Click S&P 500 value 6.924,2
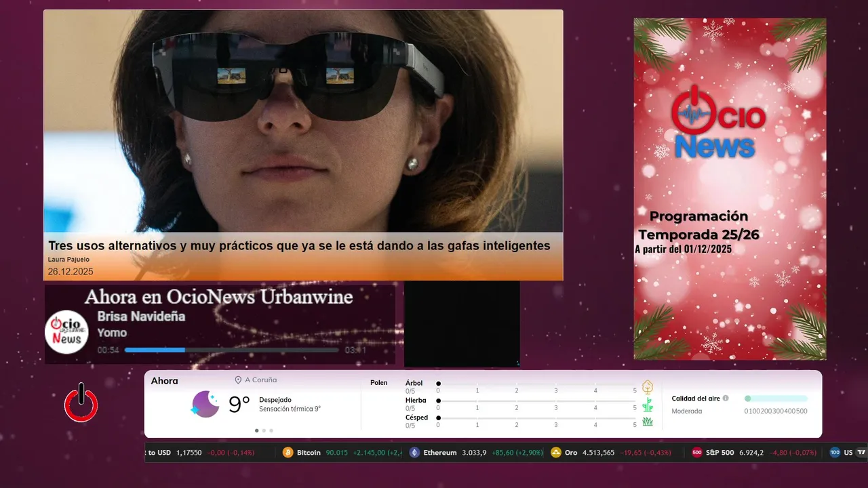The width and height of the screenshot is (868, 488). point(751,453)
